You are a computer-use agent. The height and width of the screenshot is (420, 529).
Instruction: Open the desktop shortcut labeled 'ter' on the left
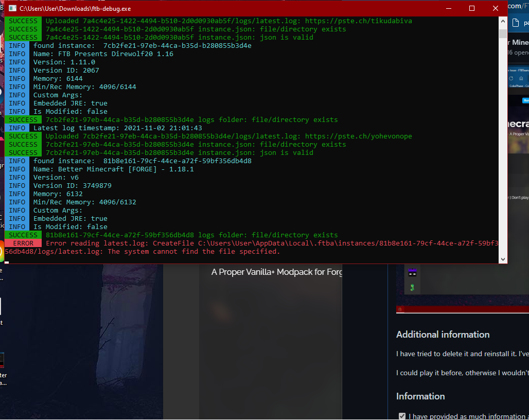coord(2,359)
